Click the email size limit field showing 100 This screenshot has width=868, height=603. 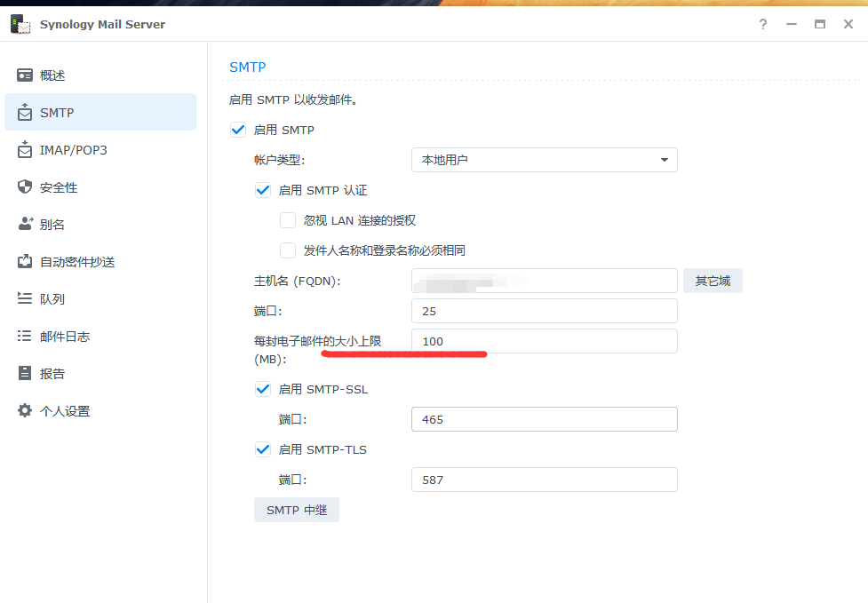pyautogui.click(x=544, y=341)
